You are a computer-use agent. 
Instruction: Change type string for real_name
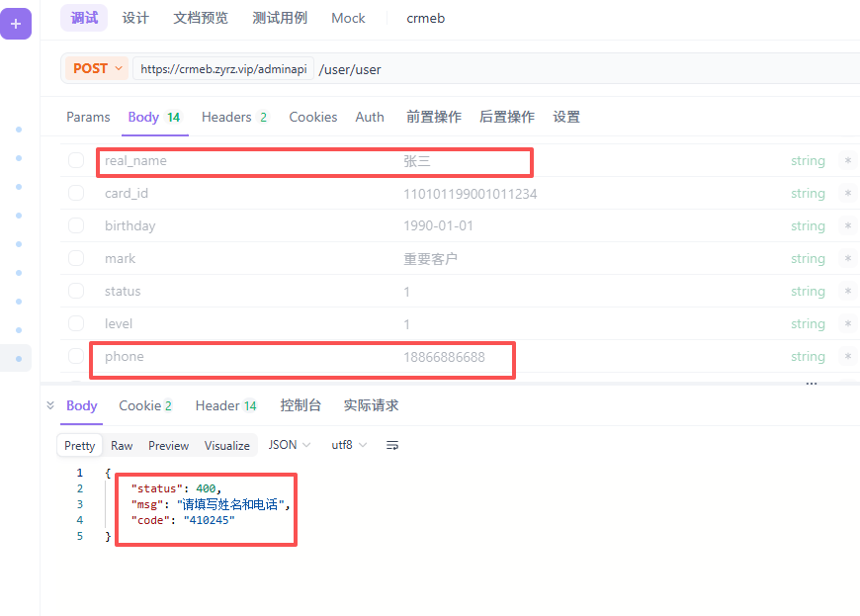pos(808,161)
